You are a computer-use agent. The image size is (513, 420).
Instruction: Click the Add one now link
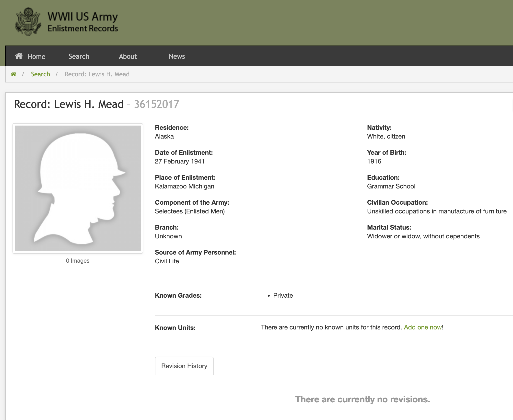coord(423,327)
